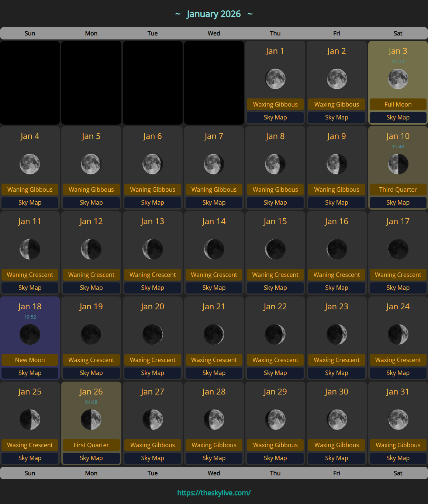
Task: Open the Sky Map for Jan 18
Action: pyautogui.click(x=30, y=373)
